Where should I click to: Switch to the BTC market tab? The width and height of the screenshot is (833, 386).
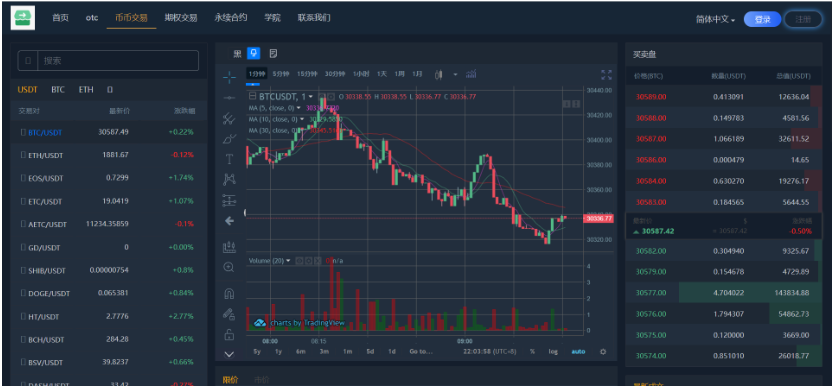coord(58,90)
